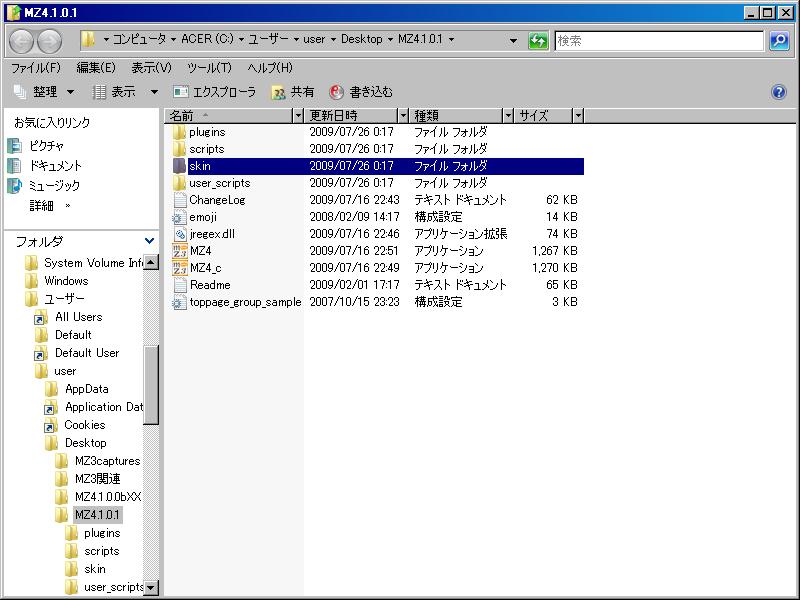Click the folder tree vertical scrollbar

(x=151, y=385)
